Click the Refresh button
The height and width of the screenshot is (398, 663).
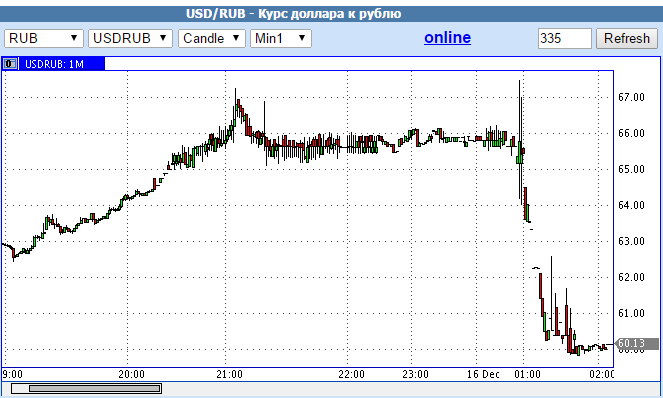627,38
